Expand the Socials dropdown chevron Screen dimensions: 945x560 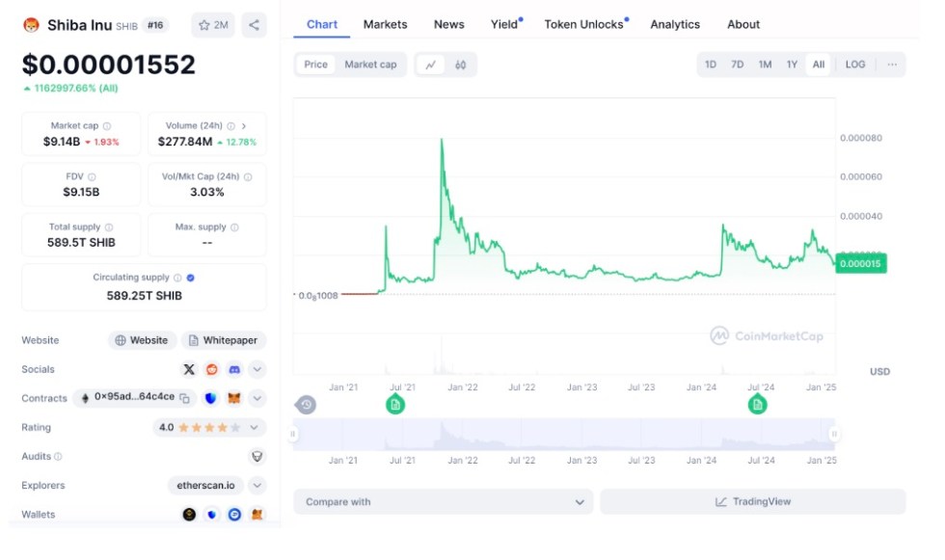tap(257, 369)
